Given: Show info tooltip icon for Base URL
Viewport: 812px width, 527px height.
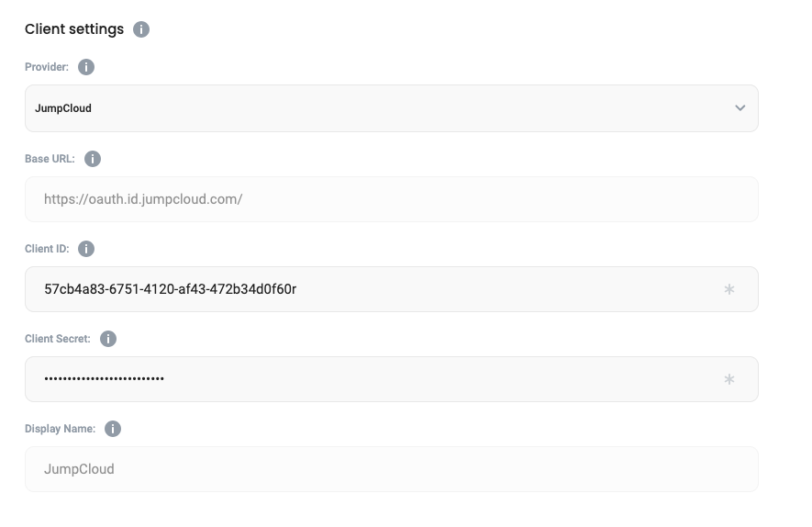Looking at the screenshot, I should tap(93, 159).
